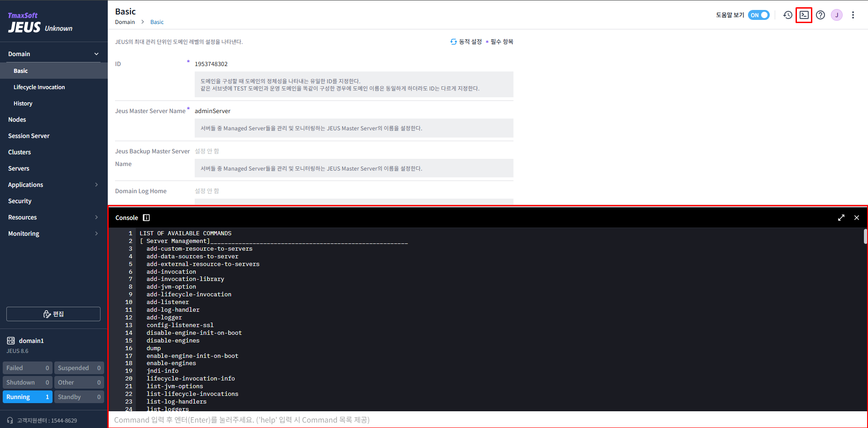Collapse the Domain section in sidebar

click(96, 53)
